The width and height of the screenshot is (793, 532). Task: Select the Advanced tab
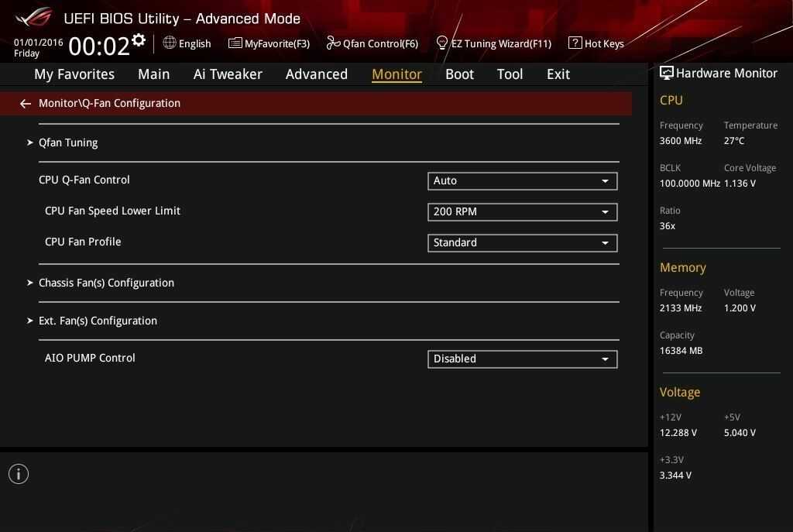[x=316, y=74]
